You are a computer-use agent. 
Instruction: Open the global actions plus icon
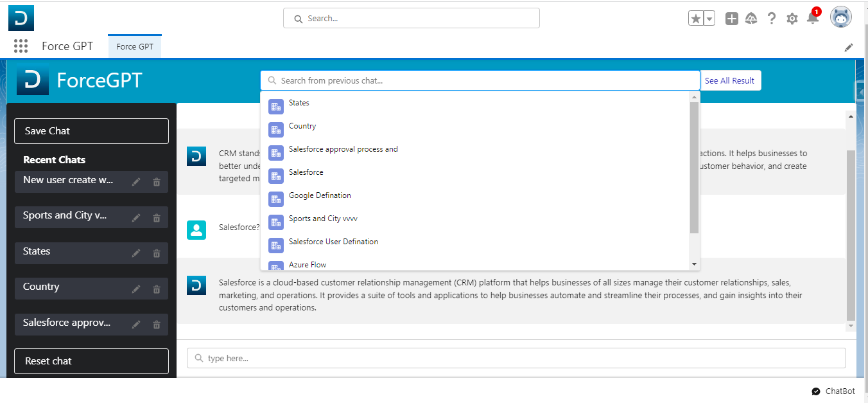(x=732, y=19)
